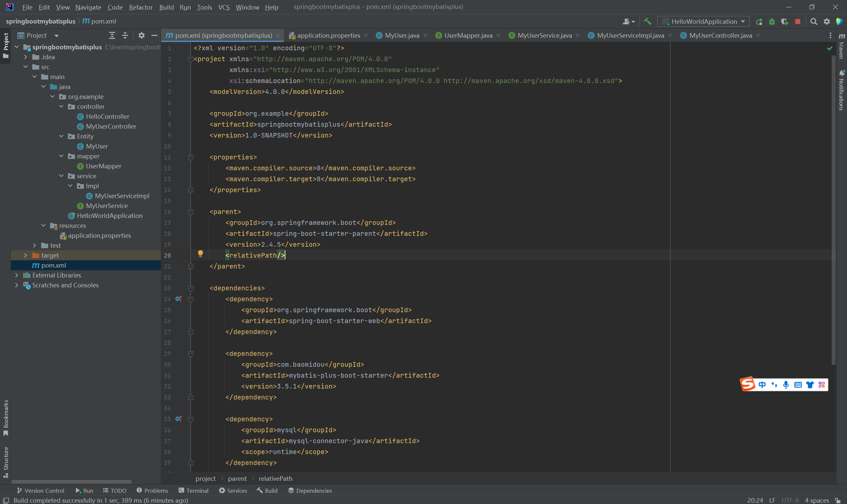The height and width of the screenshot is (504, 847).
Task: Click the gutter marker on line 24
Action: point(179,299)
